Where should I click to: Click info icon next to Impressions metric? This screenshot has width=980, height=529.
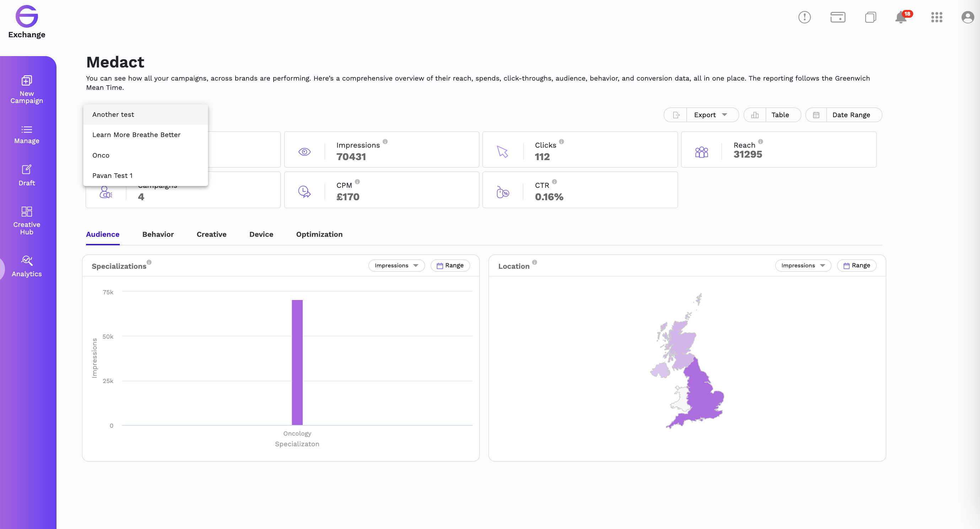tap(385, 142)
